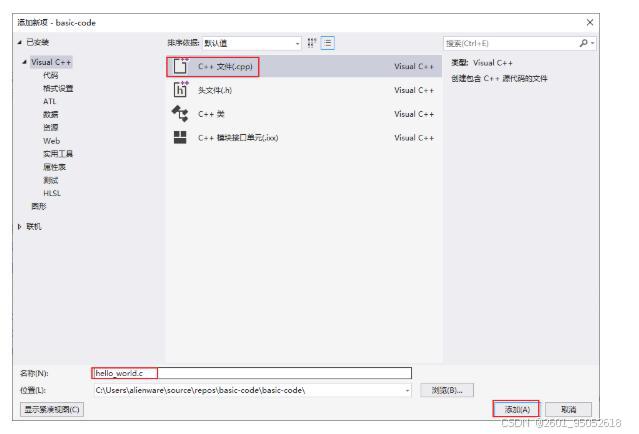
Task: Focus the 位置 path input field
Action: point(251,390)
